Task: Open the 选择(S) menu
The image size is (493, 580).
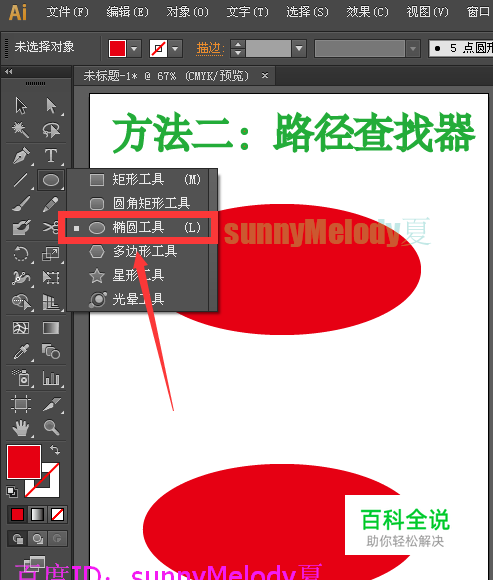Action: (x=307, y=12)
